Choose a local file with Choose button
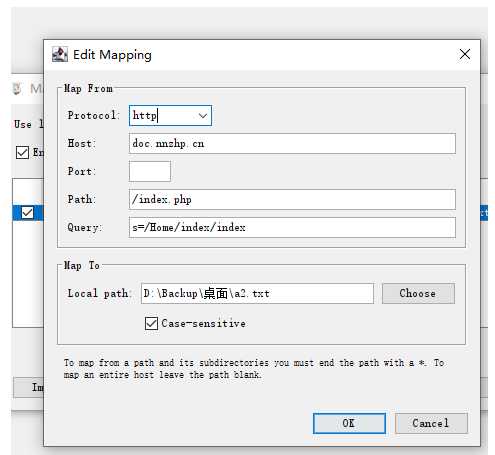 point(418,293)
